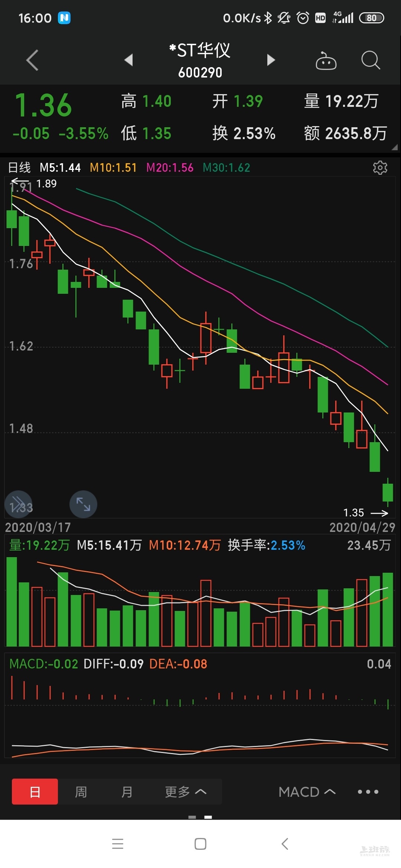The image size is (401, 868).
Task: Tap the tallest first volume bar
Action: point(12,602)
